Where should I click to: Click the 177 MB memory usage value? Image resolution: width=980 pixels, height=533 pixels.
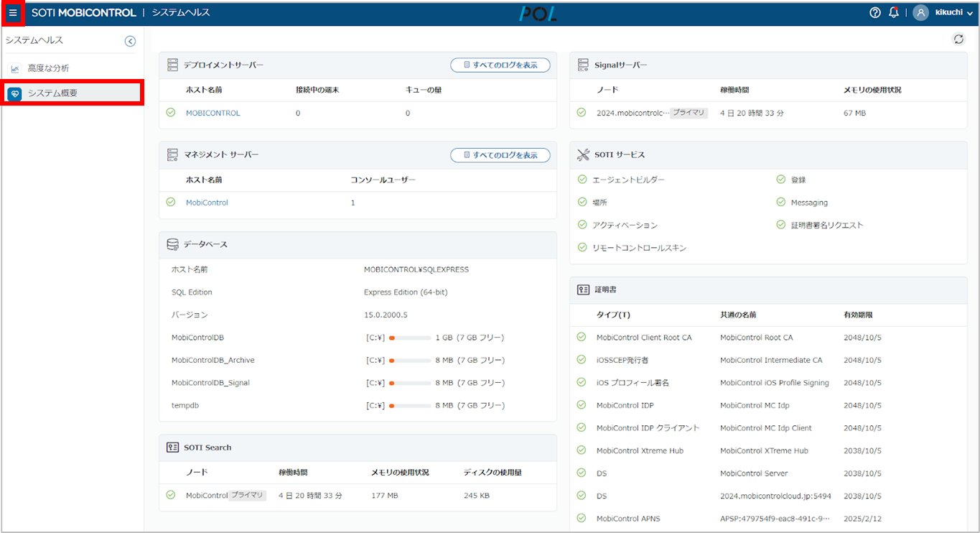pos(384,496)
